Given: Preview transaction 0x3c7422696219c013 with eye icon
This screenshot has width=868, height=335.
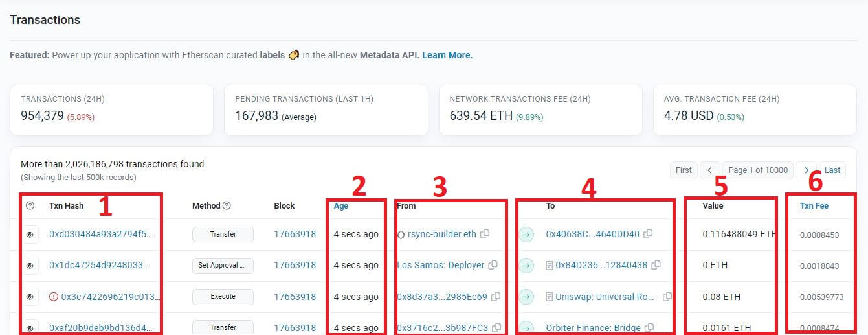Looking at the screenshot, I should pyautogui.click(x=30, y=297).
